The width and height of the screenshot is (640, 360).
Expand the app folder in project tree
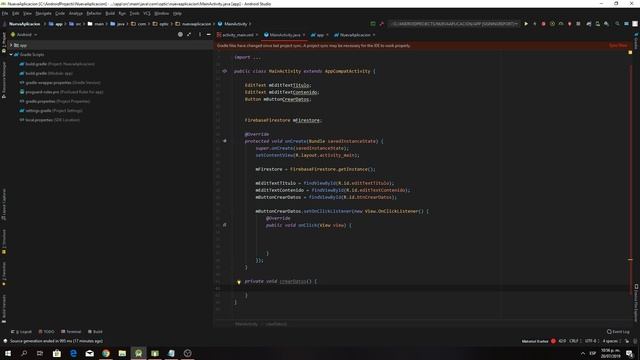pyautogui.click(x=11, y=45)
